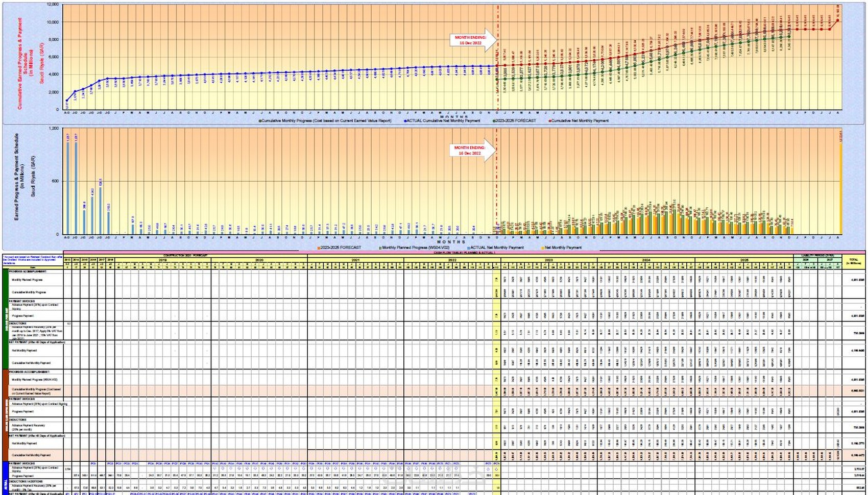Select the 2024 year header in the table
The image size is (868, 495).
pyautogui.click(x=646, y=260)
